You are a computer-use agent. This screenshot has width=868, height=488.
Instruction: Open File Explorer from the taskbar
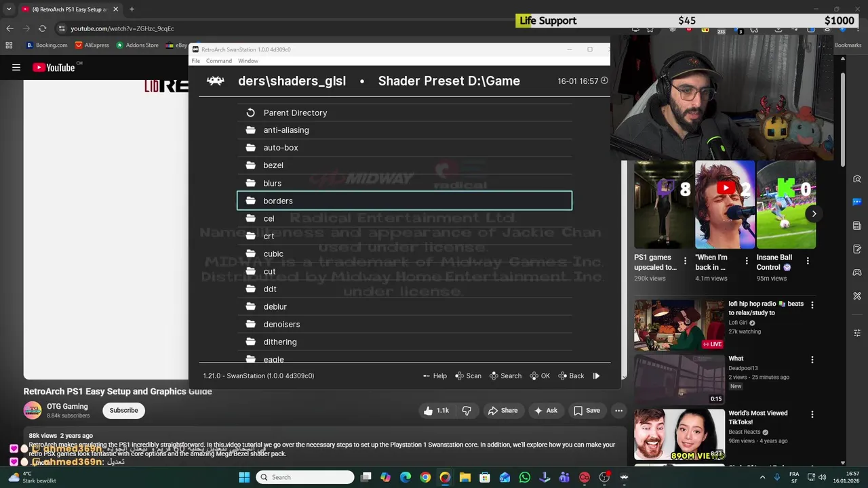(465, 477)
